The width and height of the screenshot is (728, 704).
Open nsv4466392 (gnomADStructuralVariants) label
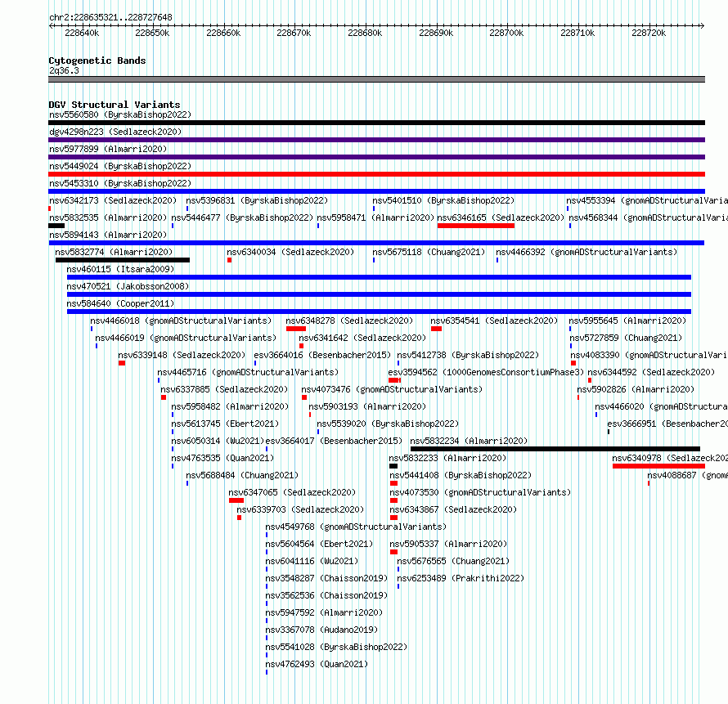coord(586,252)
